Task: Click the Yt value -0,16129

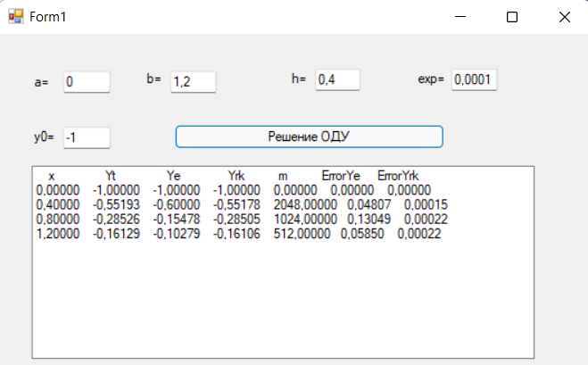Action: (116, 234)
